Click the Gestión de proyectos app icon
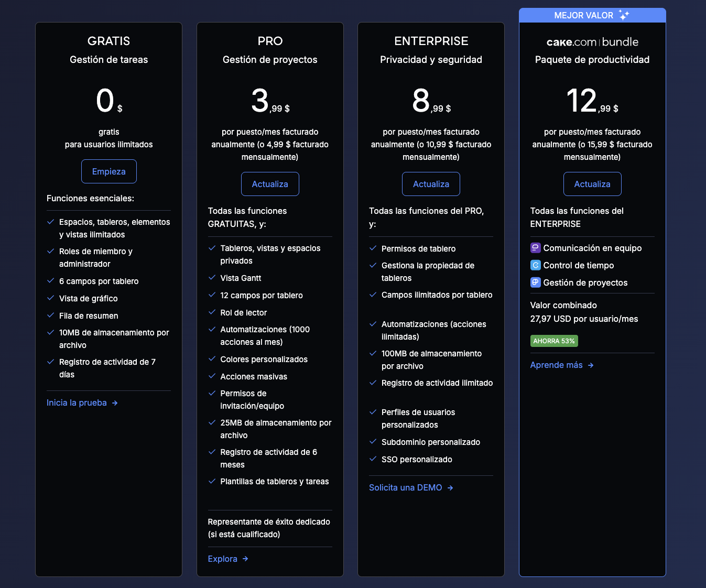706x588 pixels. tap(535, 282)
